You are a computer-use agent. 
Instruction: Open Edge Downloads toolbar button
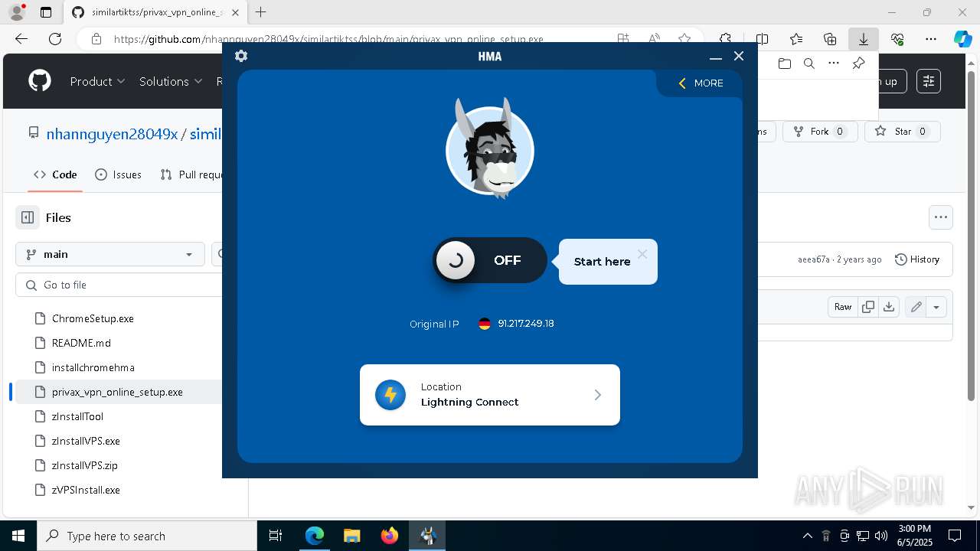point(864,39)
